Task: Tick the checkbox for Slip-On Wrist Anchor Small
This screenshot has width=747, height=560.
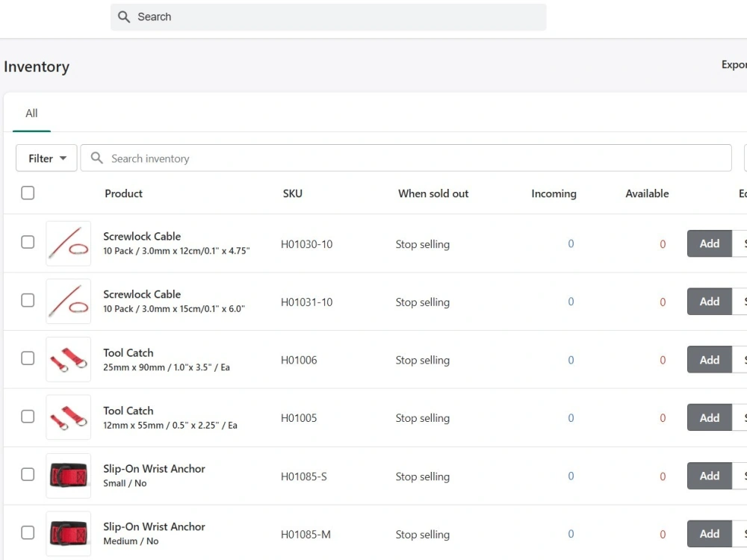Action: point(28,474)
